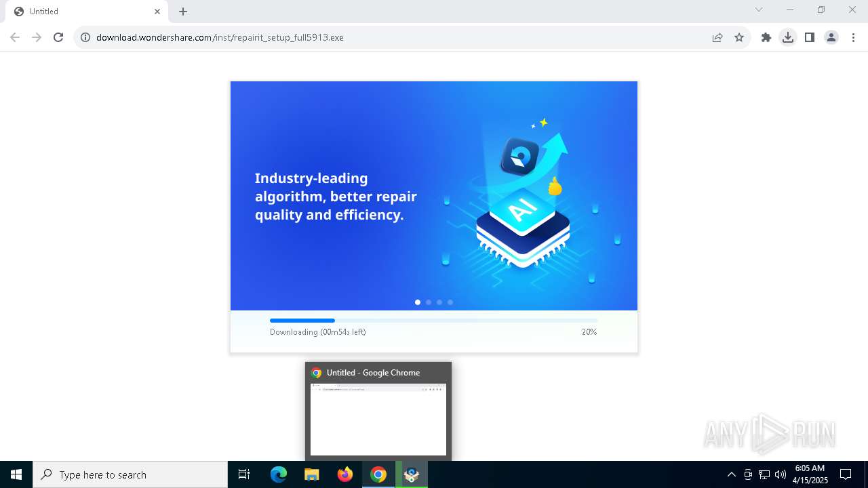Reload the page in Chrome
Screen dimensions: 868x488
point(58,37)
